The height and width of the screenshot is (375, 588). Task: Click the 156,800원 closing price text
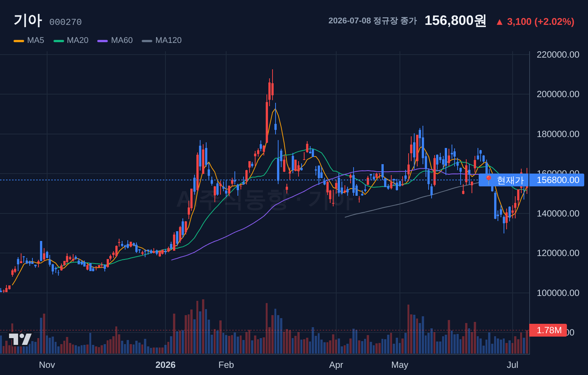click(455, 21)
